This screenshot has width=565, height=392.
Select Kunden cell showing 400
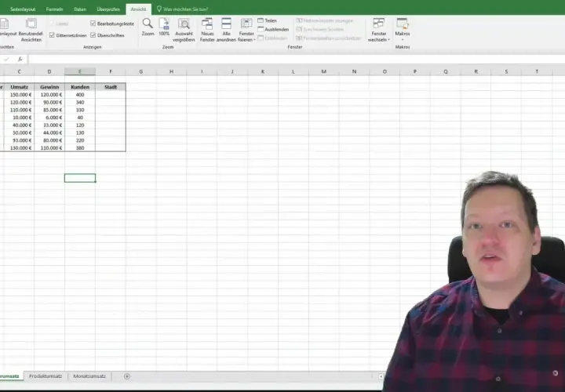click(80, 95)
